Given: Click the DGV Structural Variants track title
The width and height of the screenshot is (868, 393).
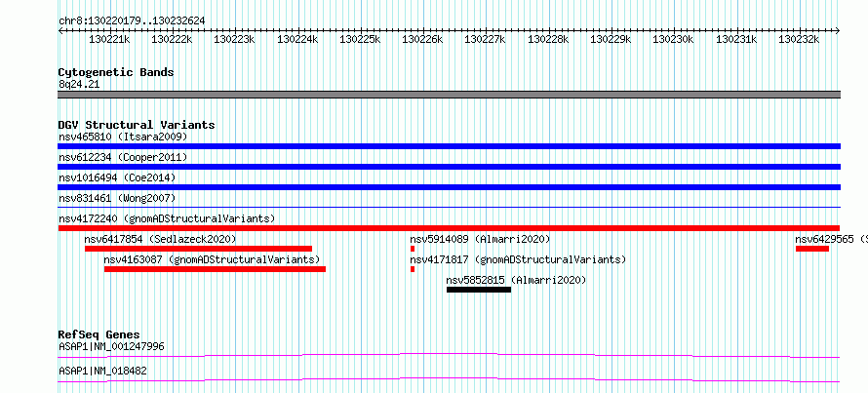Looking at the screenshot, I should coord(137,125).
